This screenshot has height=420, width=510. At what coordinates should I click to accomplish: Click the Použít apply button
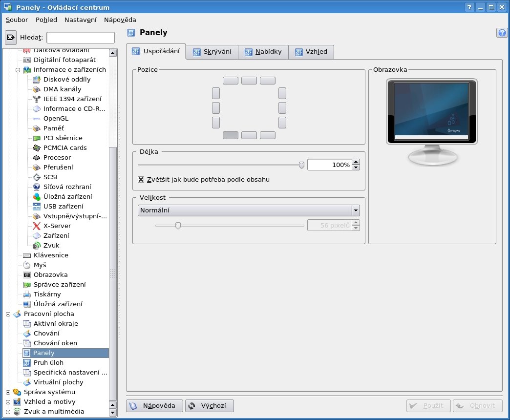(428, 406)
